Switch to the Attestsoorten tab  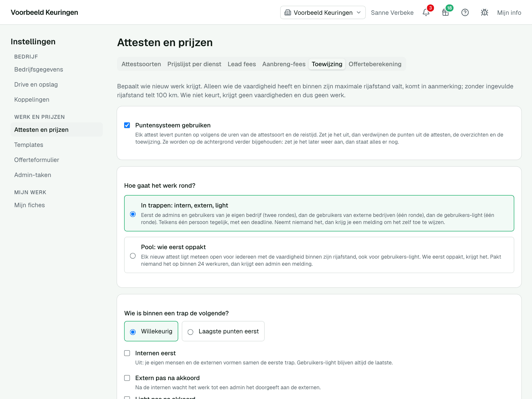(141, 64)
